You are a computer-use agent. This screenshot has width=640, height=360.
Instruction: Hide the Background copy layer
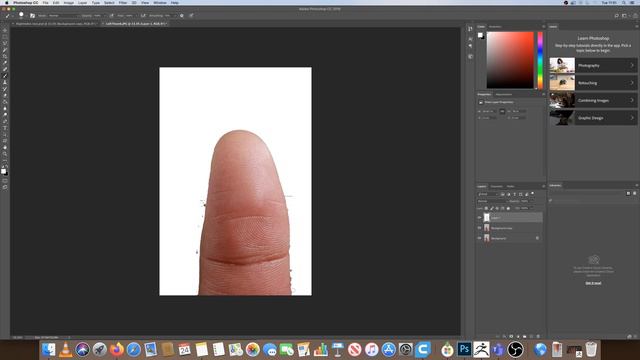click(x=480, y=228)
